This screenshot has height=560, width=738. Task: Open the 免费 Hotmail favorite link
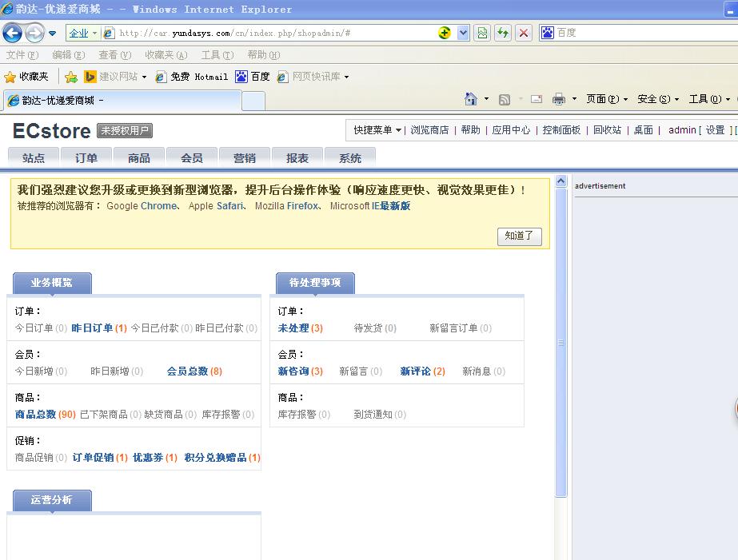click(x=192, y=77)
